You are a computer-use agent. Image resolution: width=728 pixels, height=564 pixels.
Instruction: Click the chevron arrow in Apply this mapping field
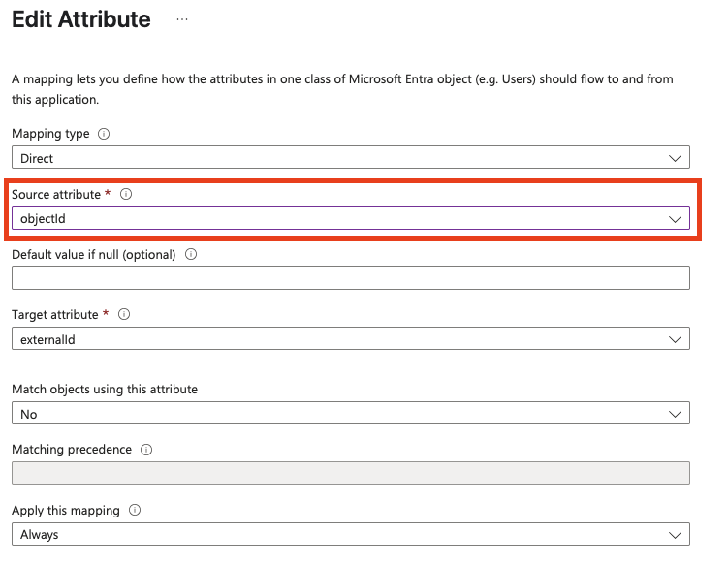(676, 534)
